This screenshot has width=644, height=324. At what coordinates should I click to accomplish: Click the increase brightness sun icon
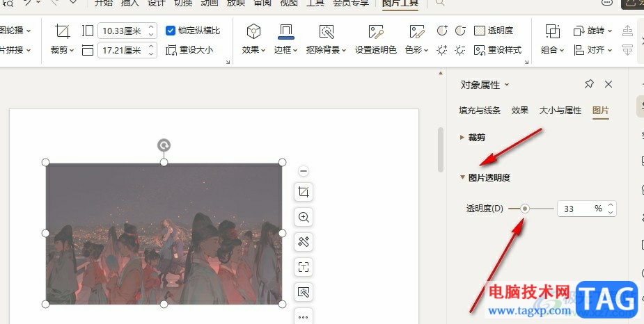coord(442,50)
